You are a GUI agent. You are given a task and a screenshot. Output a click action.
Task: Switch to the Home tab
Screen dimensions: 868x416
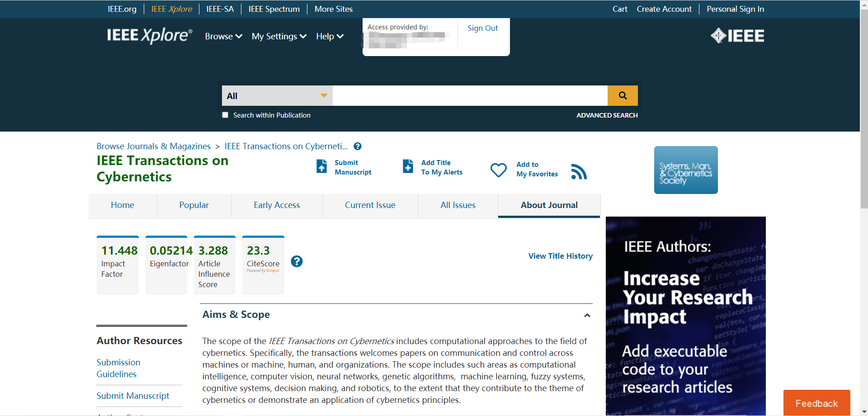tap(123, 205)
